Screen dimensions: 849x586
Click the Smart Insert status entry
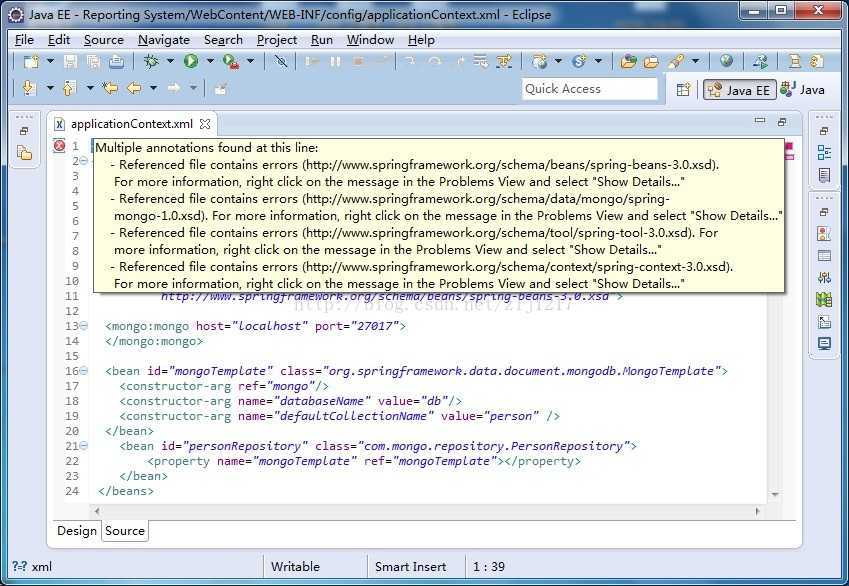[410, 567]
